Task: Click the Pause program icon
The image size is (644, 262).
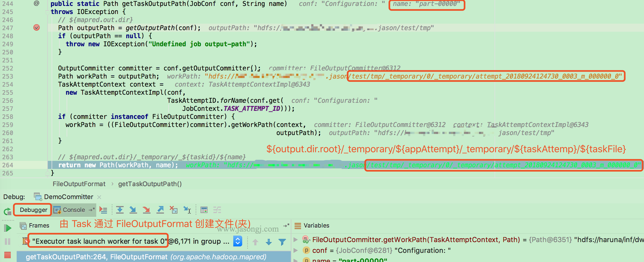Action: [x=8, y=241]
